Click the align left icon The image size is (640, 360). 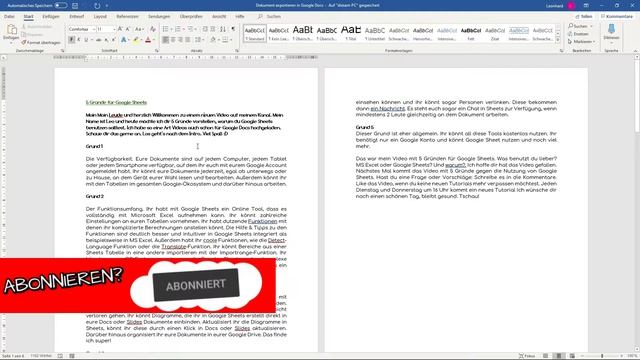tap(165, 40)
